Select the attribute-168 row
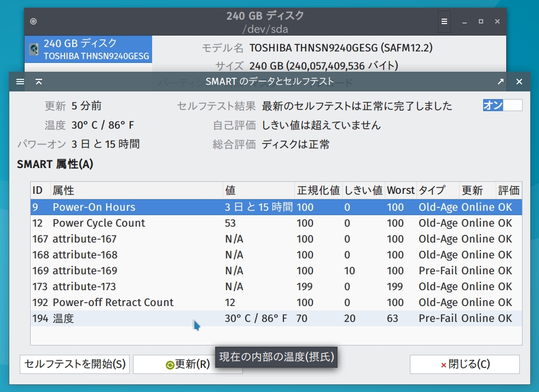539x392 pixels. [276, 255]
